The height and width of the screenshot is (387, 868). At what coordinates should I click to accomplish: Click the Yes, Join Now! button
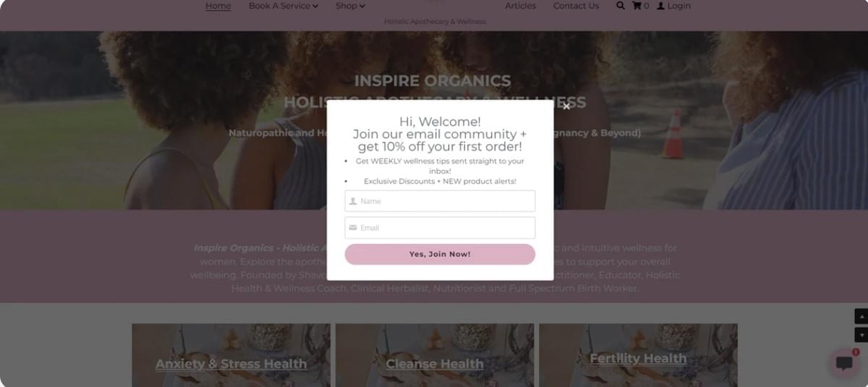tap(440, 254)
